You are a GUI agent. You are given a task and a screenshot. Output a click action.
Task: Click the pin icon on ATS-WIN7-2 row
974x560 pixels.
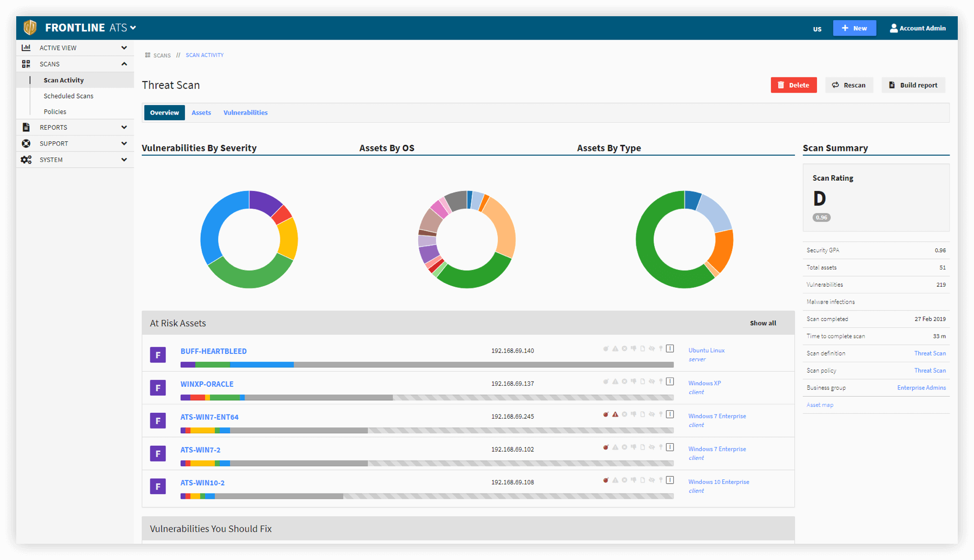click(x=661, y=447)
